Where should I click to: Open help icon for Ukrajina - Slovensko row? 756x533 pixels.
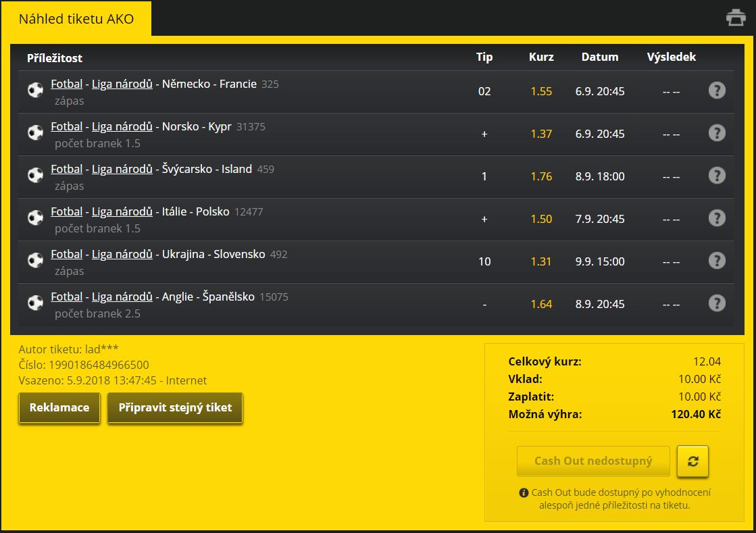[717, 260]
